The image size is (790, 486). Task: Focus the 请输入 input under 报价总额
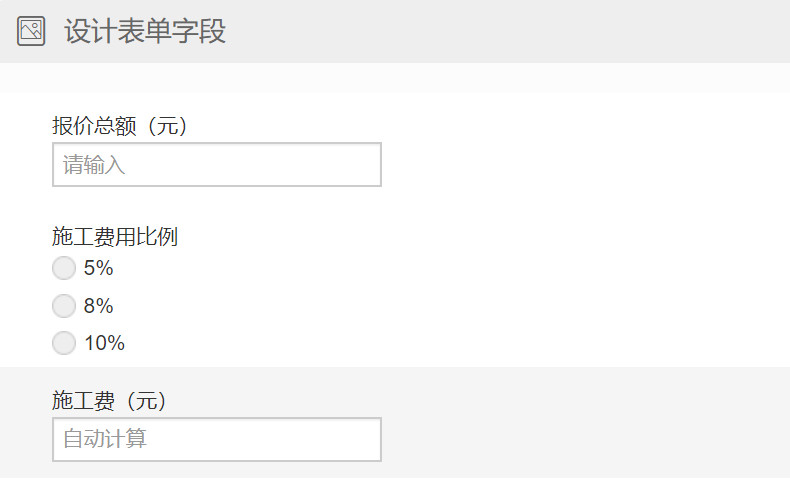click(217, 164)
